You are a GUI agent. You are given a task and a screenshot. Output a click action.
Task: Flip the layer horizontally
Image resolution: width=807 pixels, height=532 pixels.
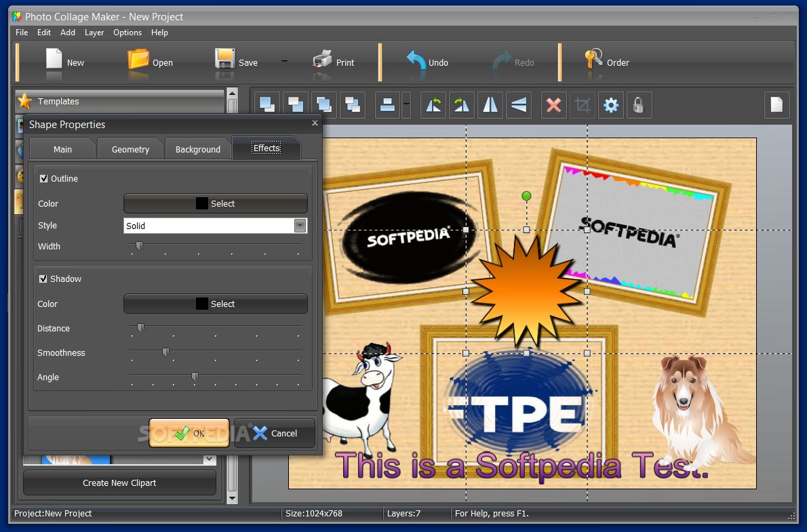(490, 105)
